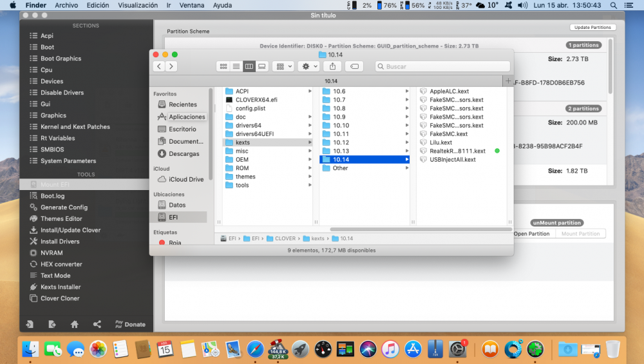Viewport: 644px width, 364px height.
Task: Open Boot.log tool
Action: pyautogui.click(x=53, y=196)
